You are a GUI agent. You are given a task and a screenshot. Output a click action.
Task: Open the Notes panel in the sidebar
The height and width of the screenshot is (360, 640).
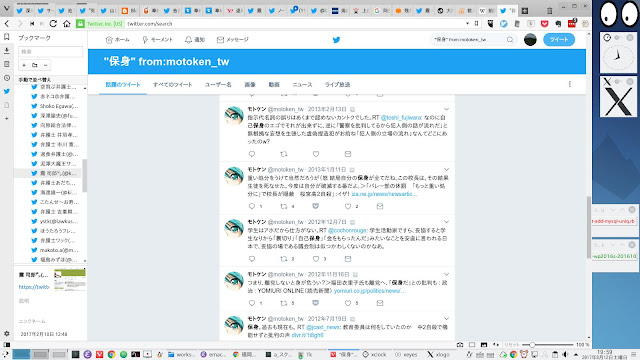pyautogui.click(x=7, y=64)
